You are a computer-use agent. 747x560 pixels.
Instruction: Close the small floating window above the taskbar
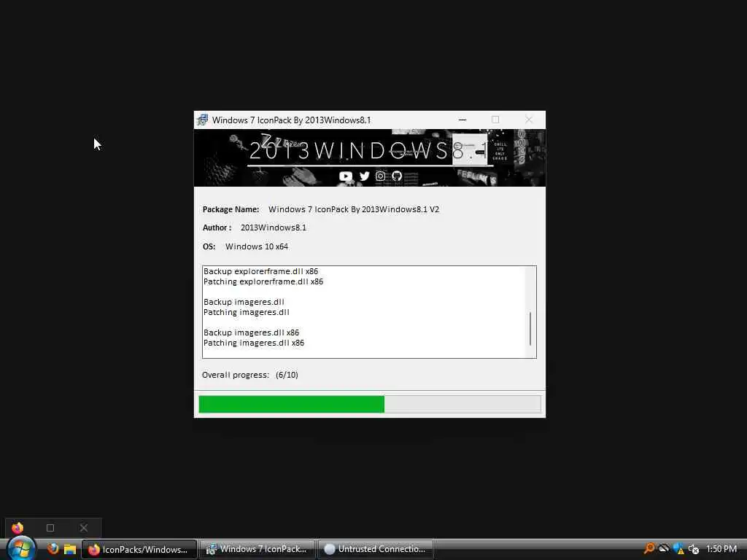(x=84, y=528)
